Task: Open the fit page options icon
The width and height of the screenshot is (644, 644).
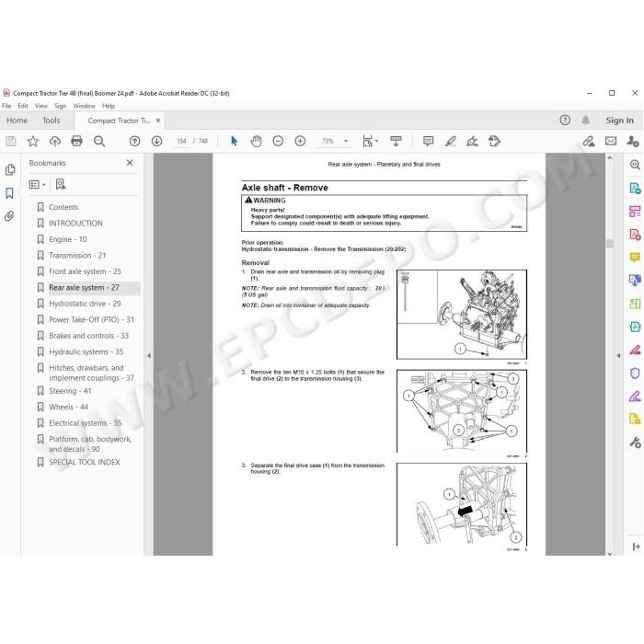Action: 370,142
